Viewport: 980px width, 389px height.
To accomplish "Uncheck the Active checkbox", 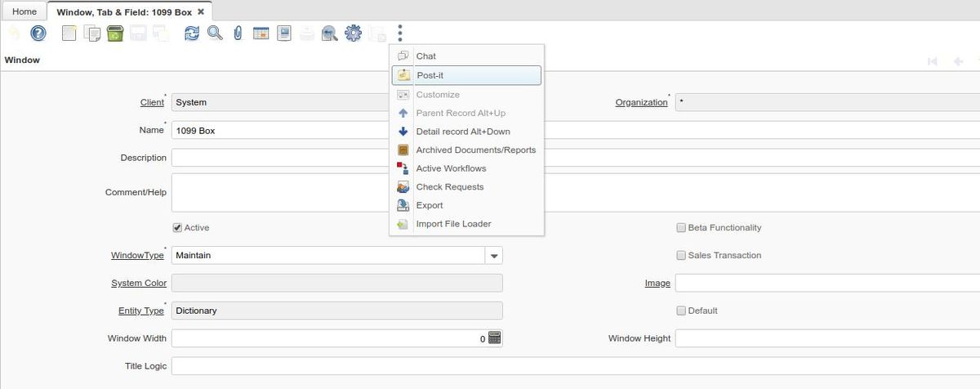I will [x=177, y=228].
